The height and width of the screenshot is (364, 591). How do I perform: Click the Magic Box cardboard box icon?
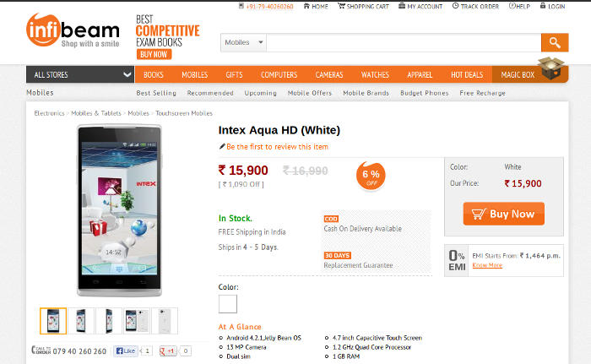coord(551,68)
